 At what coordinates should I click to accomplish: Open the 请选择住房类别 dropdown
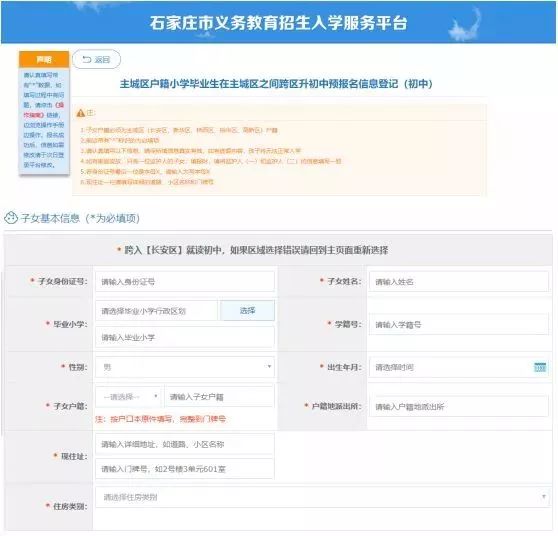322,497
